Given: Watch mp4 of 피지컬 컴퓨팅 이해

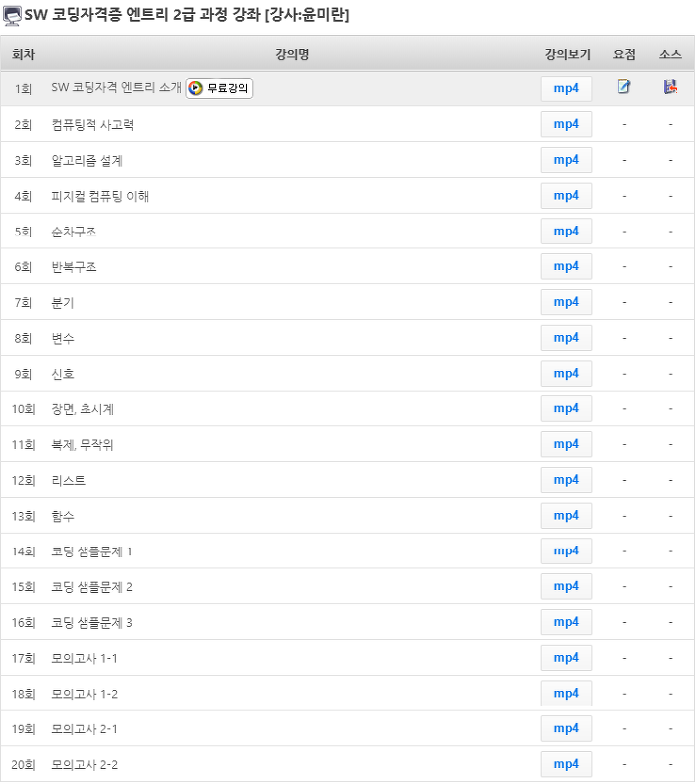Looking at the screenshot, I should click(x=566, y=196).
